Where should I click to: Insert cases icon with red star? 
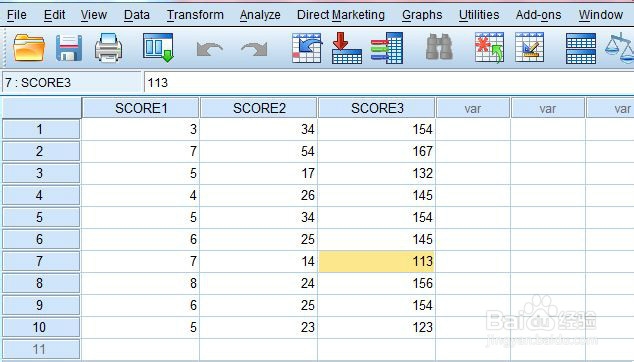489,48
